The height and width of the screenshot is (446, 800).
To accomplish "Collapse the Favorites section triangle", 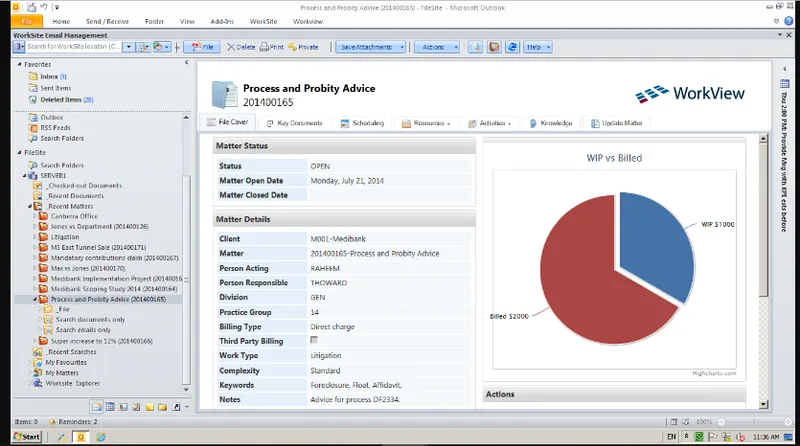I will pos(19,64).
